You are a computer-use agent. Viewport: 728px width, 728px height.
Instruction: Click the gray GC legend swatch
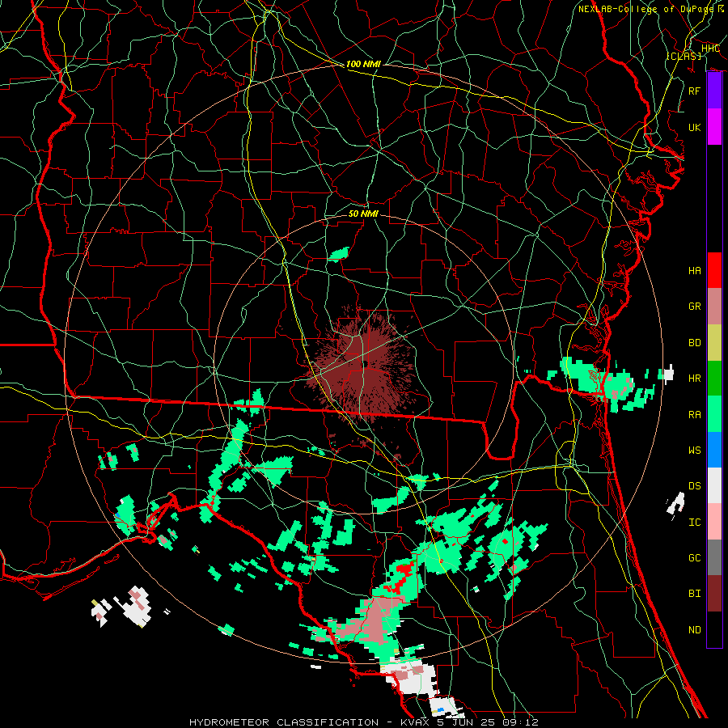[x=714, y=557]
